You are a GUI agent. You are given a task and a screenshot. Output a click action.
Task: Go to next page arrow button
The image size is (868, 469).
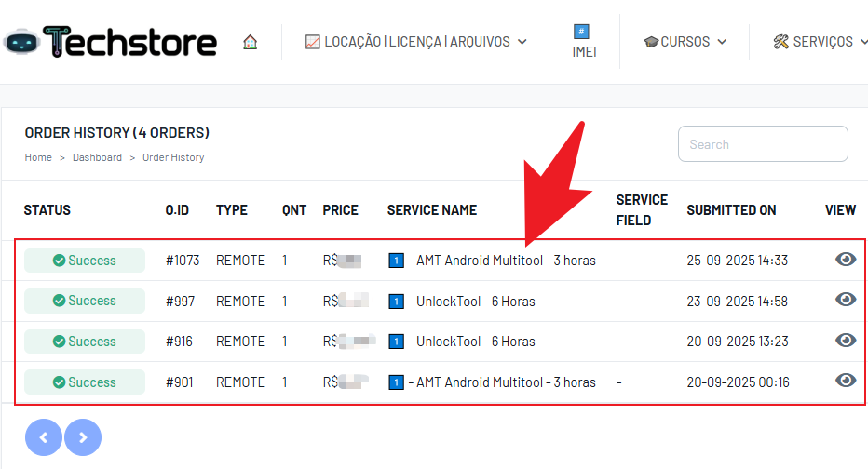click(x=83, y=436)
